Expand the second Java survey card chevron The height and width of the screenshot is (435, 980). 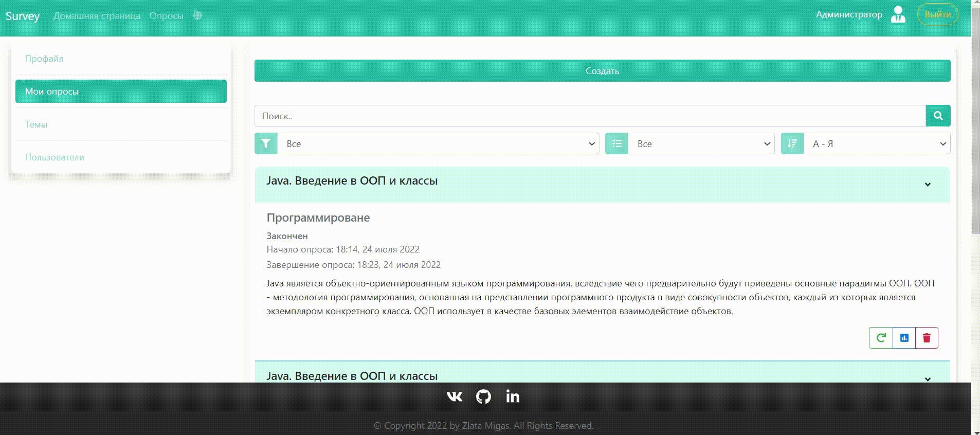click(928, 379)
